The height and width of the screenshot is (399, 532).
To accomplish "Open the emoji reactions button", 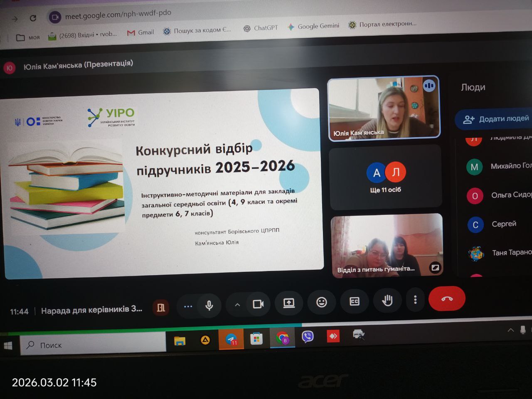I will coord(322,302).
